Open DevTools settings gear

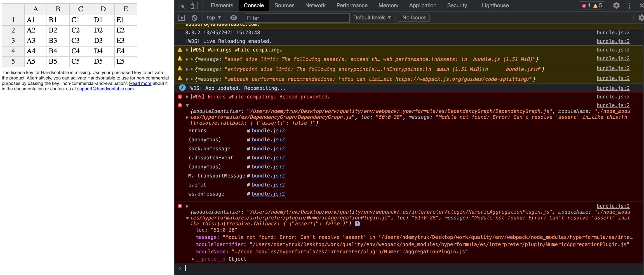coord(616,5)
